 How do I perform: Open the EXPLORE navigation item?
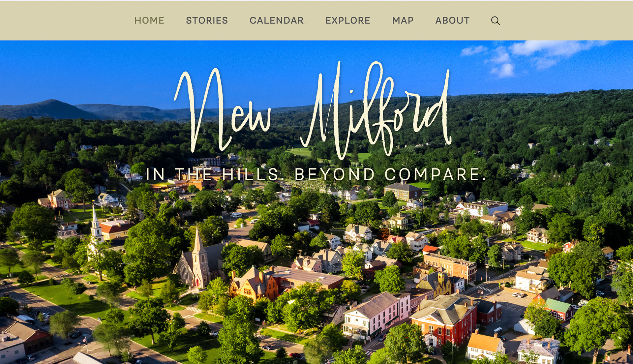[x=347, y=20]
